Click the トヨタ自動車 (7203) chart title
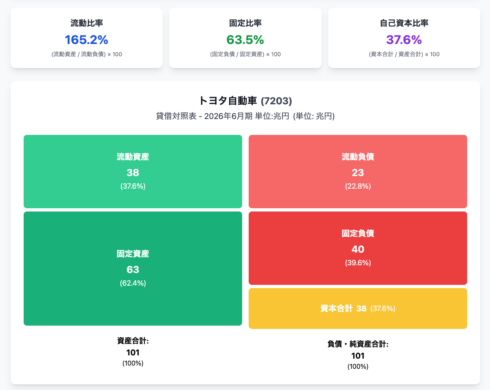This screenshot has width=490, height=390. coord(245,100)
